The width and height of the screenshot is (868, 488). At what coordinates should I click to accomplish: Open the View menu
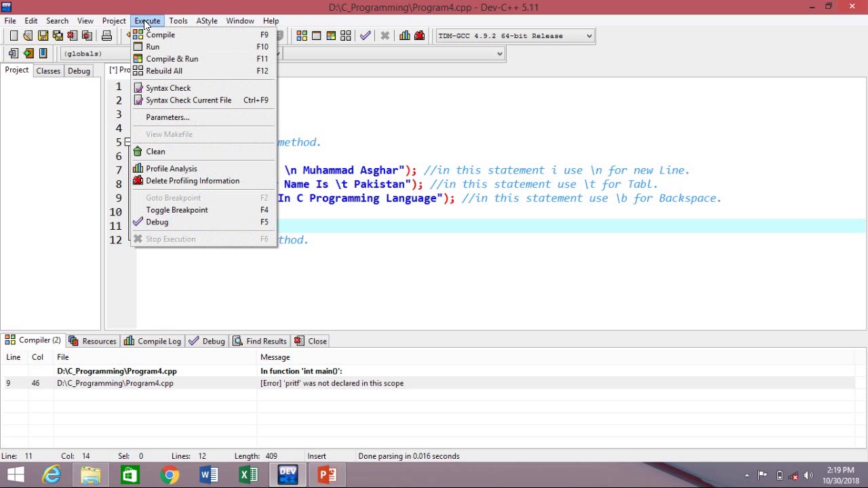85,21
